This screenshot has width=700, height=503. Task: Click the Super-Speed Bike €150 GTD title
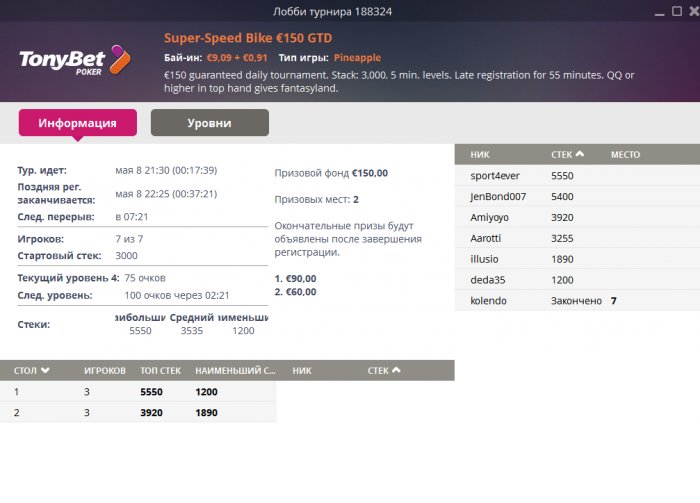[248, 38]
